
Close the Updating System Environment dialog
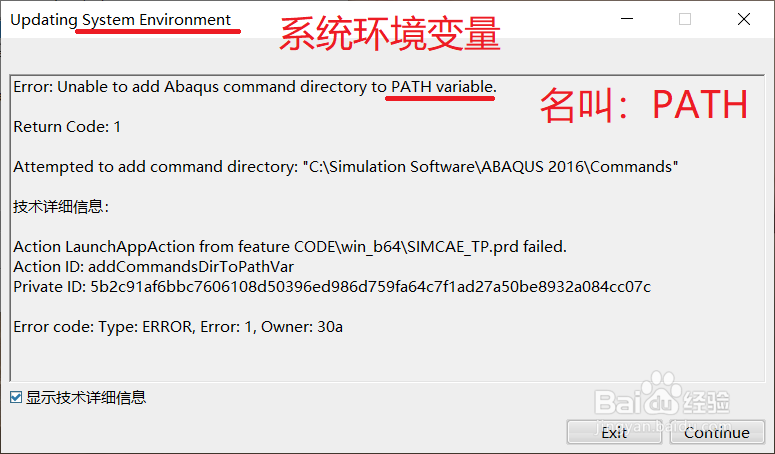tap(743, 19)
